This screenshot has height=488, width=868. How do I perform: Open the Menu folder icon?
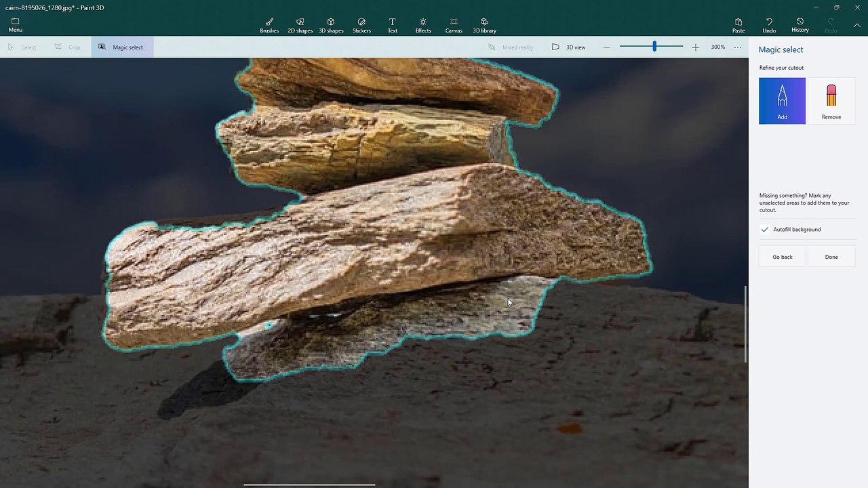click(x=15, y=25)
